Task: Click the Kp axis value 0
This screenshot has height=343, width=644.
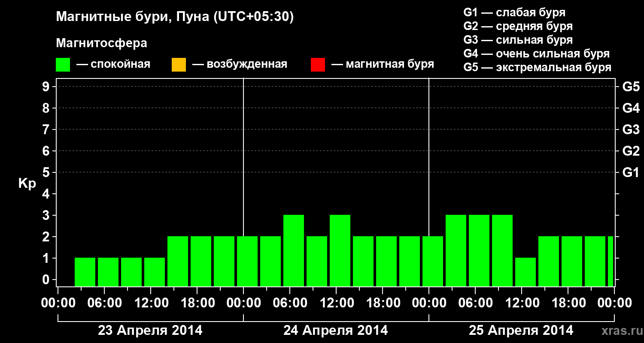Action: click(47, 280)
